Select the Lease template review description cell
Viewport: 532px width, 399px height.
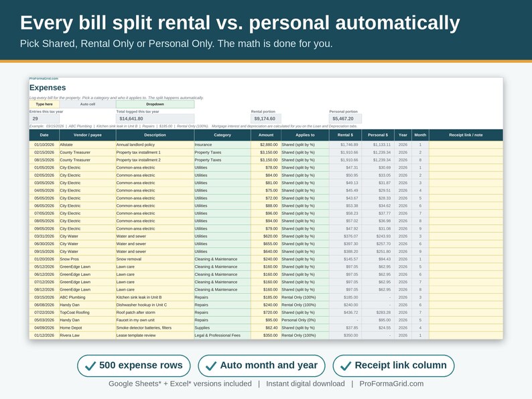(x=155, y=335)
